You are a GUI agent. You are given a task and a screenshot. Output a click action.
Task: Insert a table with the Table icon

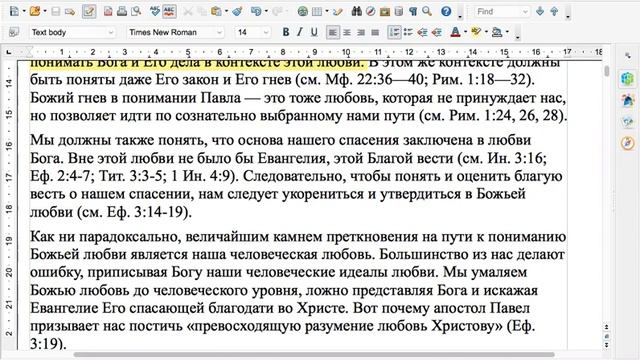(x=317, y=11)
